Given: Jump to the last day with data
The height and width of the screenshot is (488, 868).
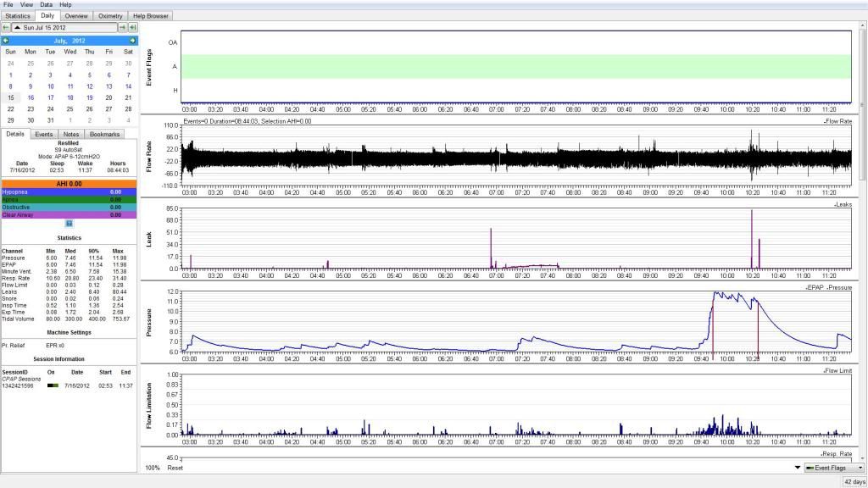Looking at the screenshot, I should 132,28.
